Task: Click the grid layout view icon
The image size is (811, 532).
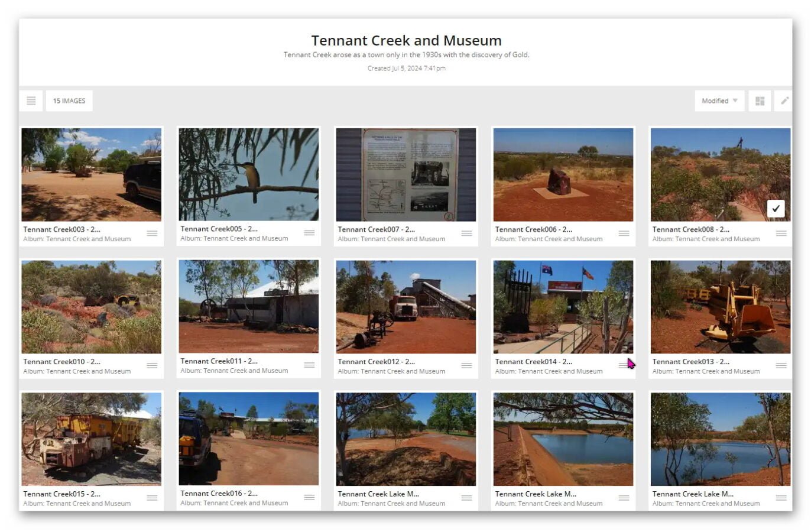Action: tap(760, 101)
